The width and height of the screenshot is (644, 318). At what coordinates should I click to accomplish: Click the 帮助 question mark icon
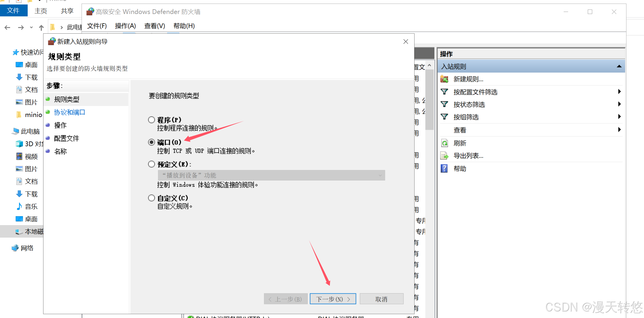[444, 169]
